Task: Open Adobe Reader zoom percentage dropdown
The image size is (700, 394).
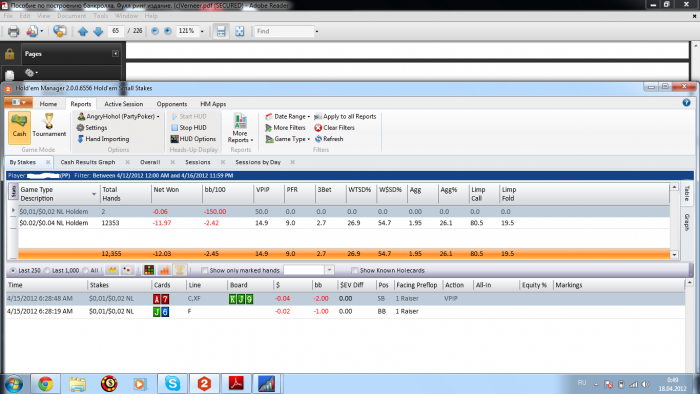Action: (202, 31)
